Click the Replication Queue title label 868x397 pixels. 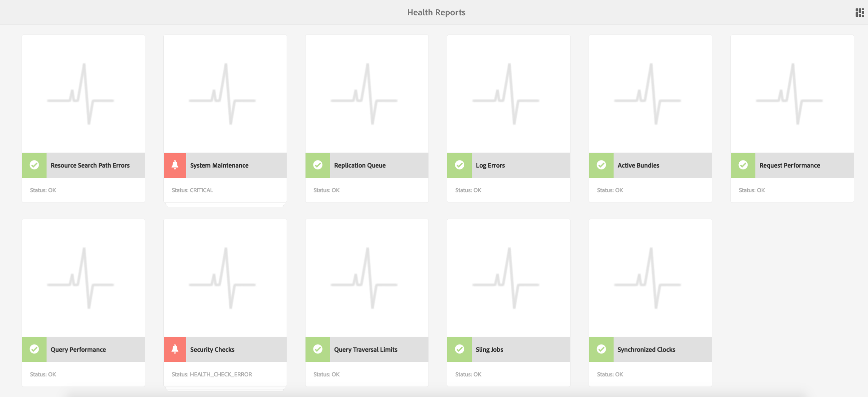coord(360,165)
